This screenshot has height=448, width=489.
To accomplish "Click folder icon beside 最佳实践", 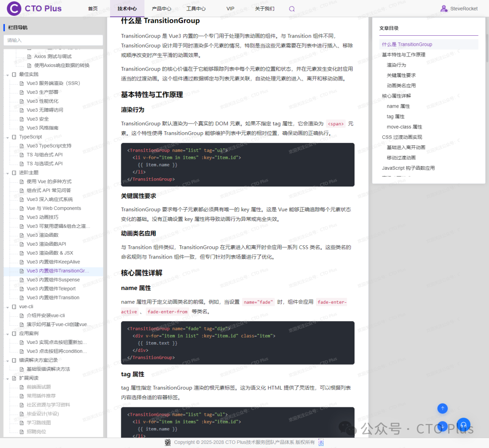I will pos(14,74).
